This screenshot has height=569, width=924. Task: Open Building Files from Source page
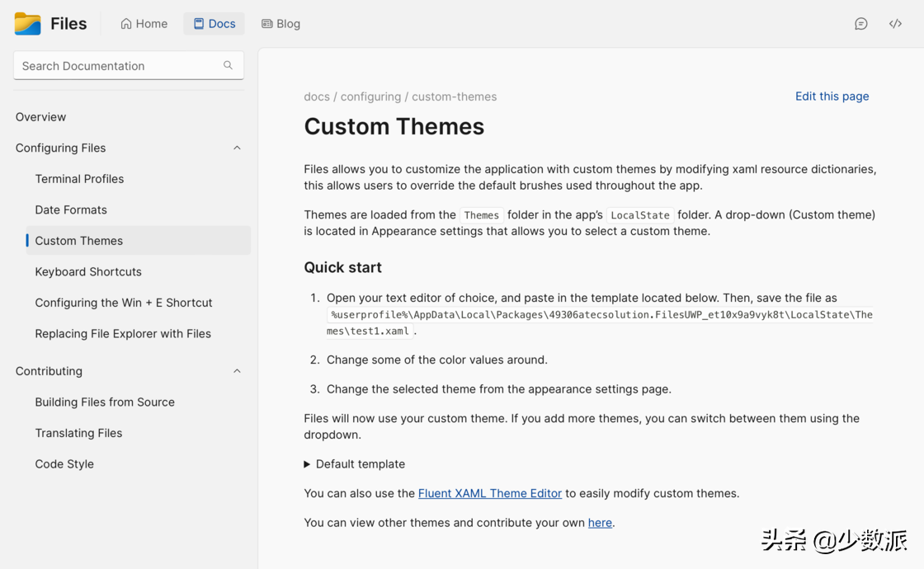[x=105, y=402]
